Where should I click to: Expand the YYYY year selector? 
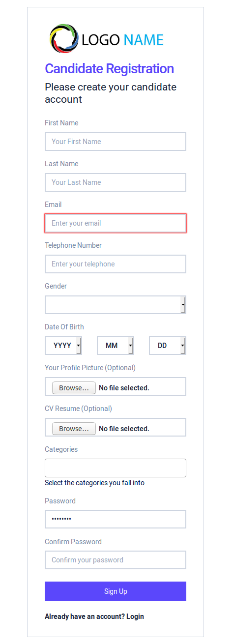63,346
